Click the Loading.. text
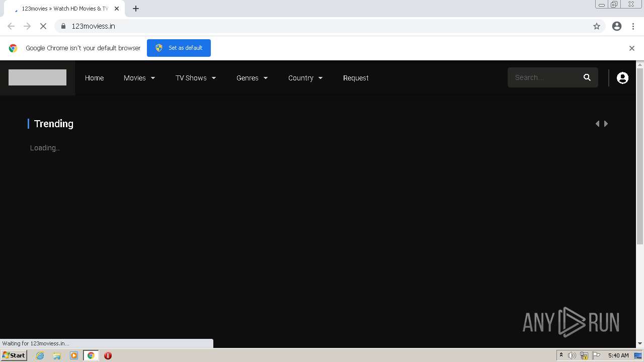This screenshot has height=362, width=644. 45,148
